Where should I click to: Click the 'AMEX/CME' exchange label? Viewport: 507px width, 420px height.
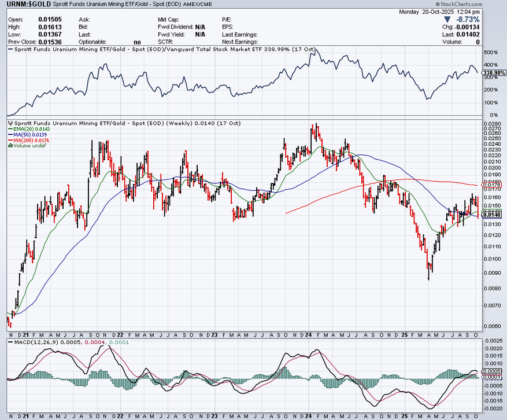click(198, 5)
